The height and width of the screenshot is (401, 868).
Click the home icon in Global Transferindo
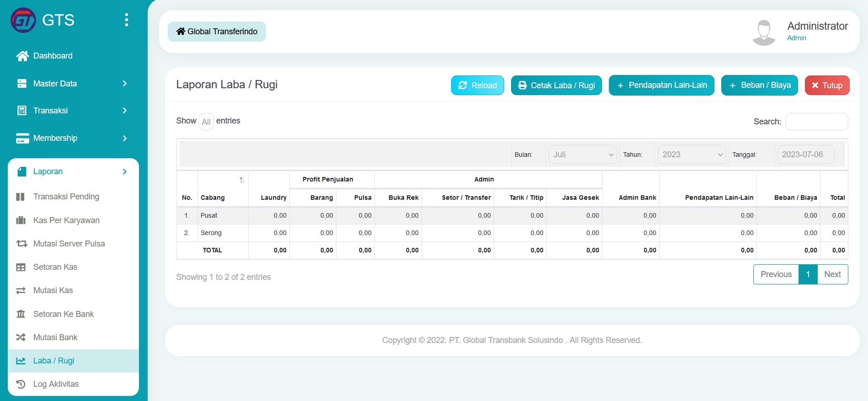click(x=181, y=32)
